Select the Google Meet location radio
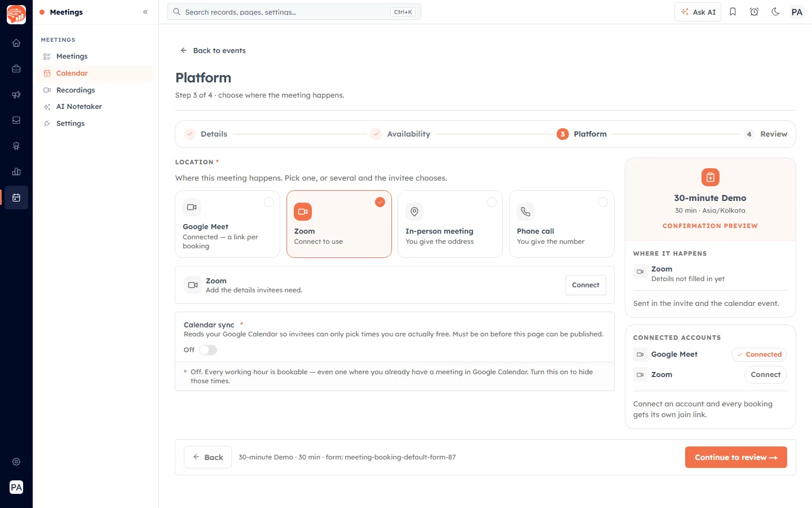Screen dimensions: 812x508 tap(269, 202)
